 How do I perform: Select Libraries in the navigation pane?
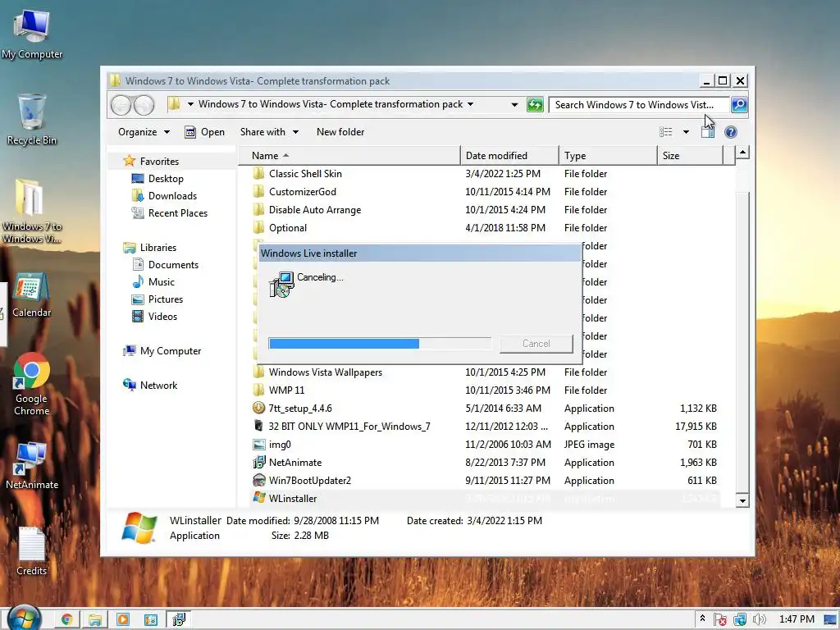click(x=149, y=248)
